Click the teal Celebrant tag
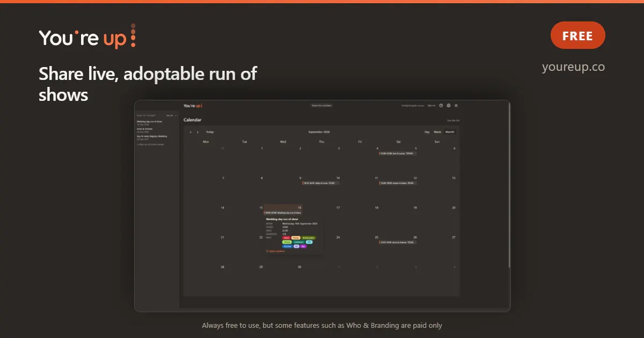The image size is (644, 338). click(299, 242)
